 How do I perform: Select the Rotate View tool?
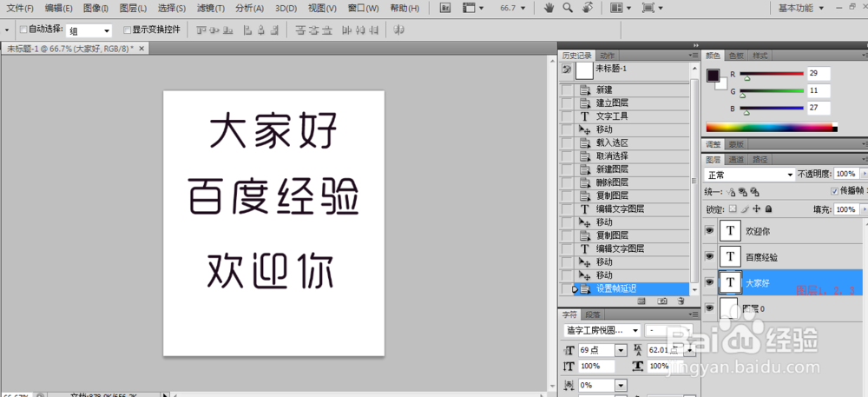588,8
